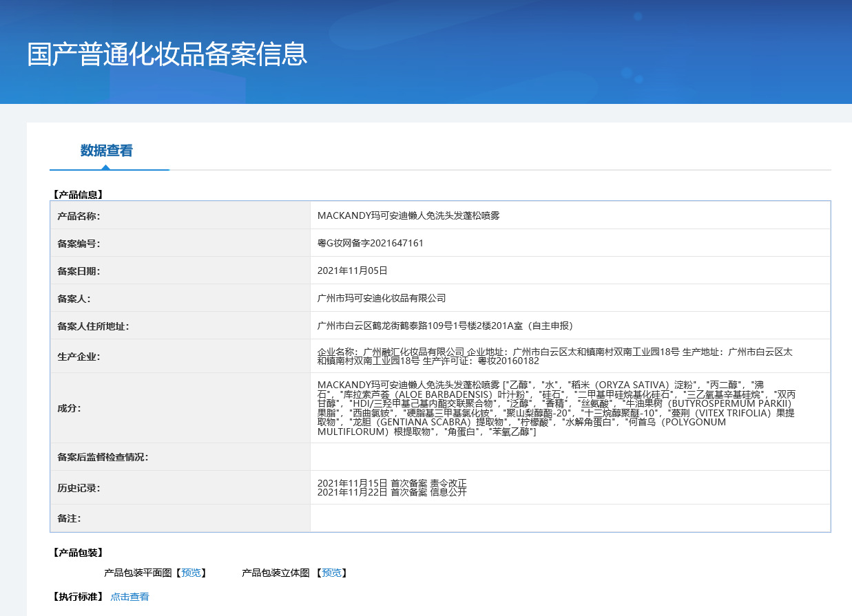
Task: Click the 历史记录 row label
Action: click(x=79, y=488)
